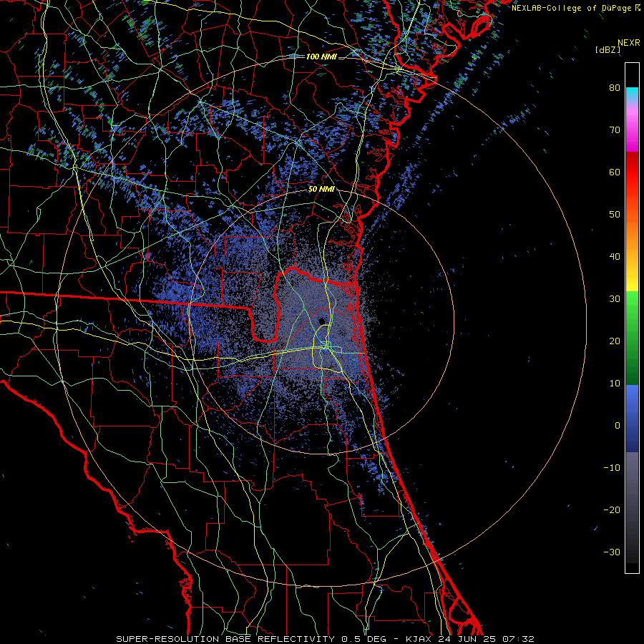Pick the red segment of the color bar
Image resolution: width=644 pixels, height=644 pixels.
(632, 172)
